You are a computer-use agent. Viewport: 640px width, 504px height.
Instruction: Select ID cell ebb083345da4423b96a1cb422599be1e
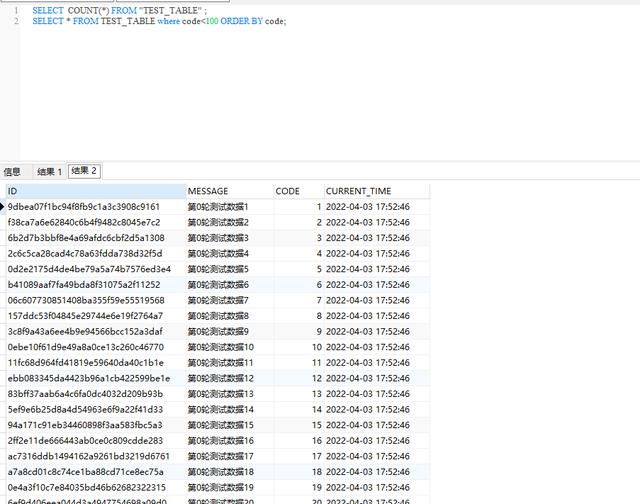tap(96, 378)
